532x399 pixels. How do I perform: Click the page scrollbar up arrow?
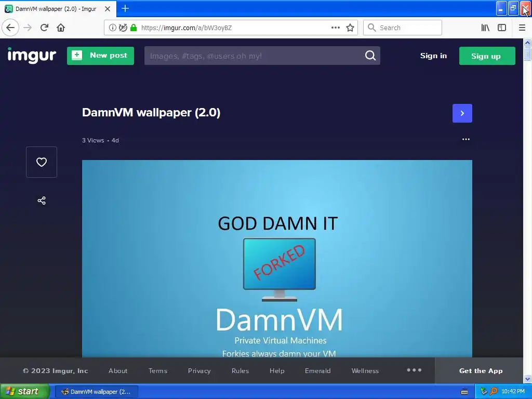(528, 43)
